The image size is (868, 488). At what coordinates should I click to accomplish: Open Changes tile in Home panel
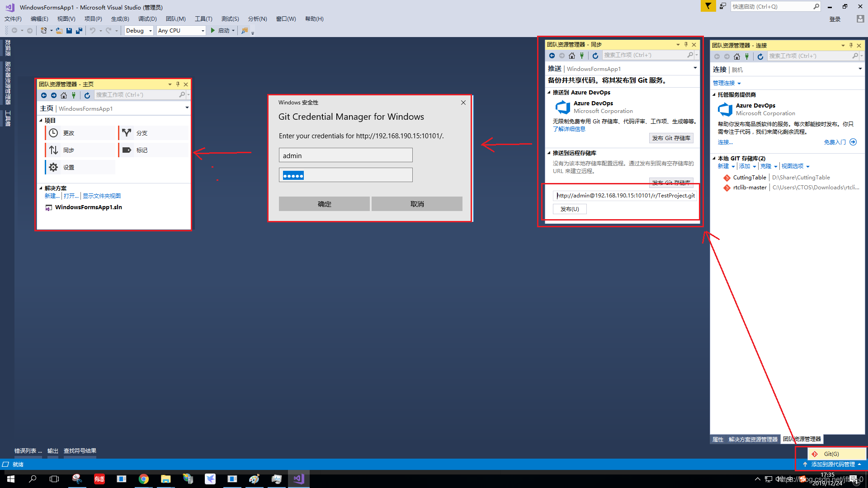(80, 133)
